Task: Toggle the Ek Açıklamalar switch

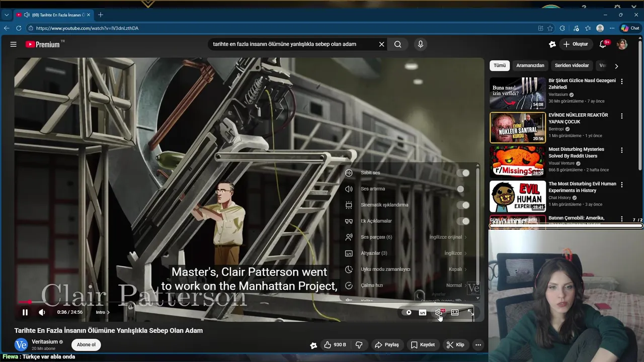Action: pyautogui.click(x=463, y=221)
